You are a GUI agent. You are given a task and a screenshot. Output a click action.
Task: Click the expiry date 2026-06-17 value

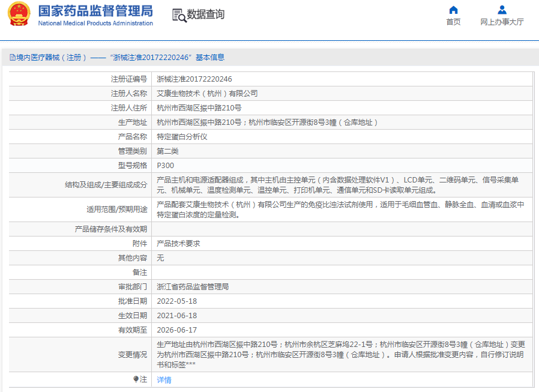coord(176,330)
